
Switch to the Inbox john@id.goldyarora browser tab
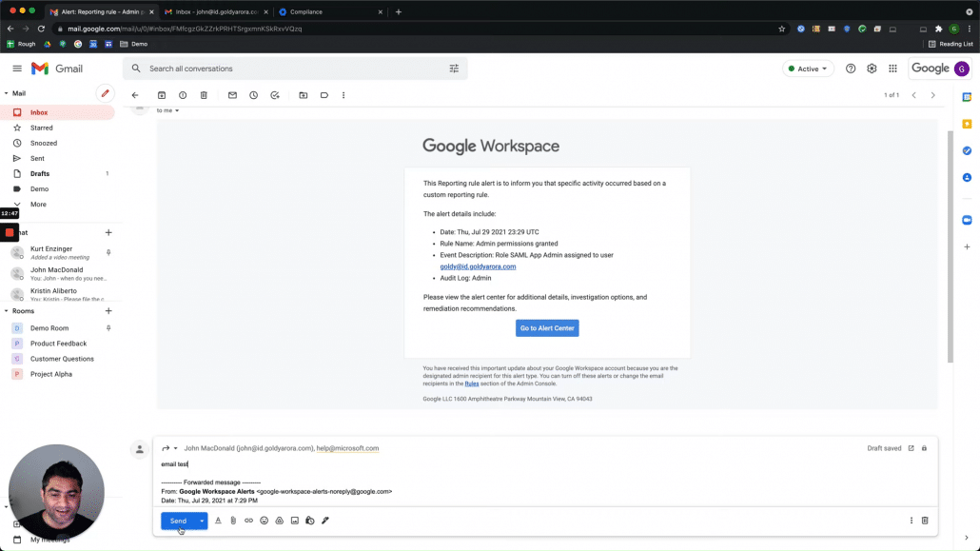[x=216, y=11]
